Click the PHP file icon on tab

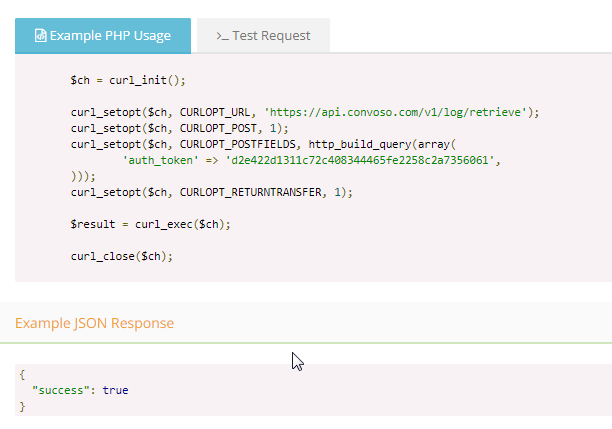point(40,36)
